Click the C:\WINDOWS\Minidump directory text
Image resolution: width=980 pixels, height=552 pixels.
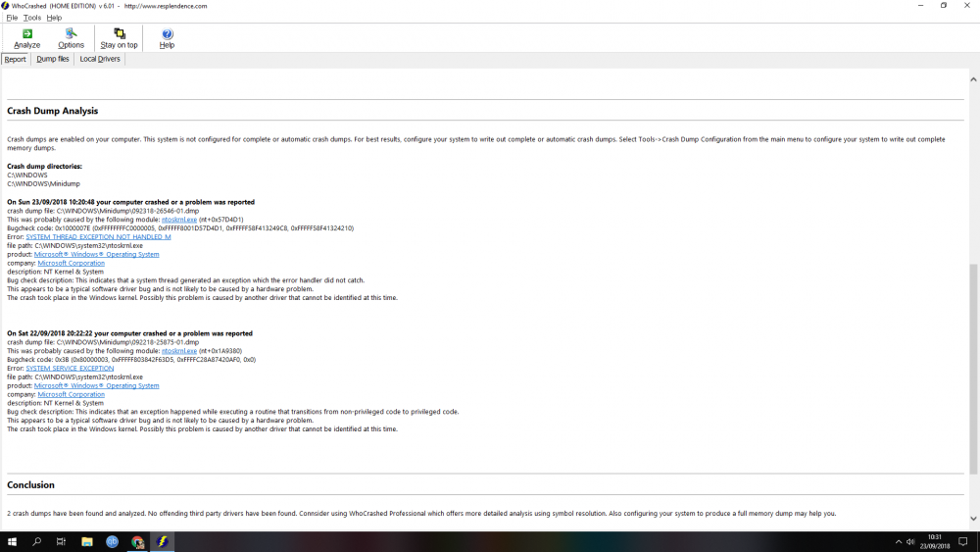tap(43, 183)
